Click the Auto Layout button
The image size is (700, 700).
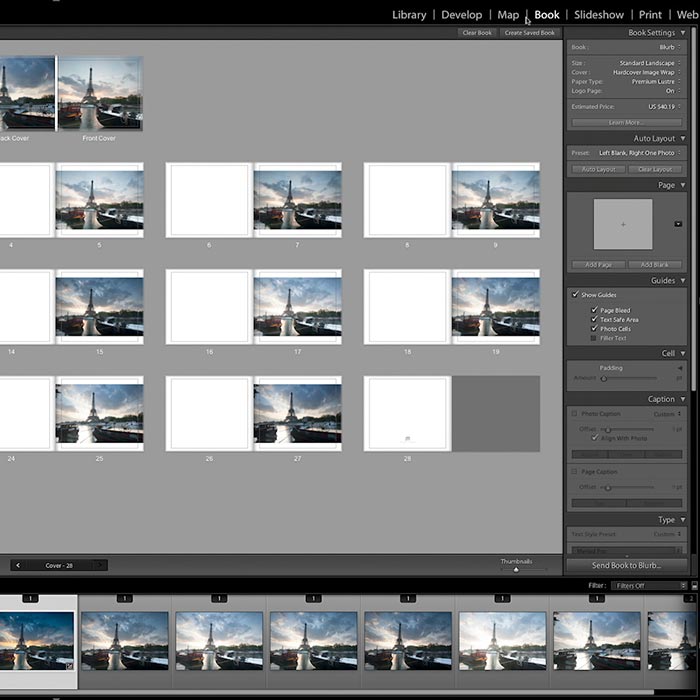tap(599, 169)
